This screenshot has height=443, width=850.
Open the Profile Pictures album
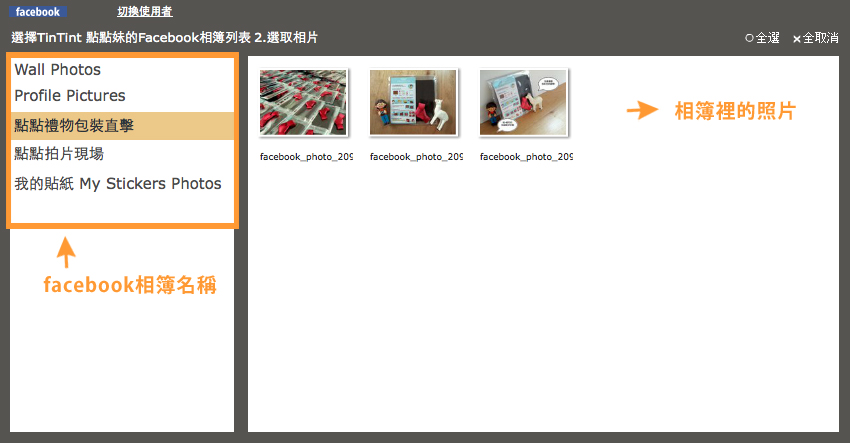(x=70, y=95)
